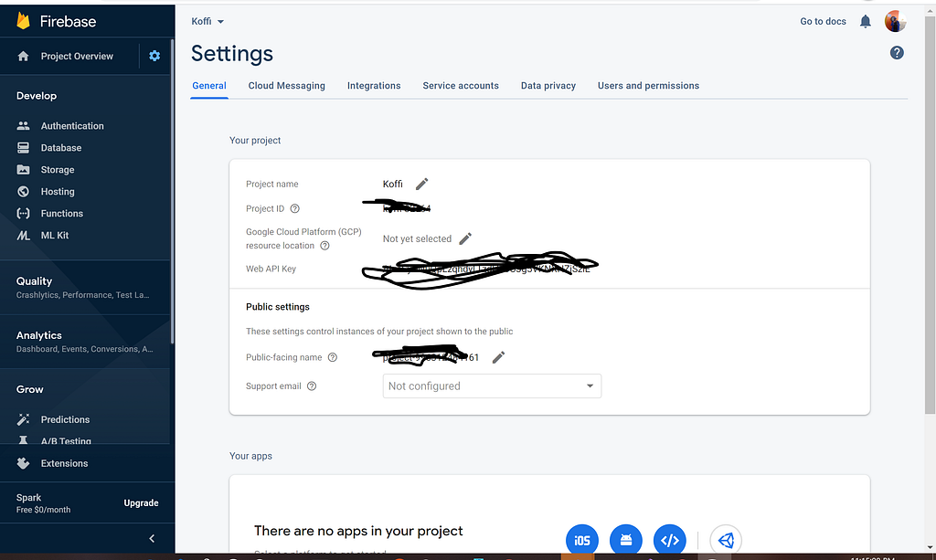Show GCP resource location help icon
Viewport: 936px width, 560px height.
pos(324,246)
